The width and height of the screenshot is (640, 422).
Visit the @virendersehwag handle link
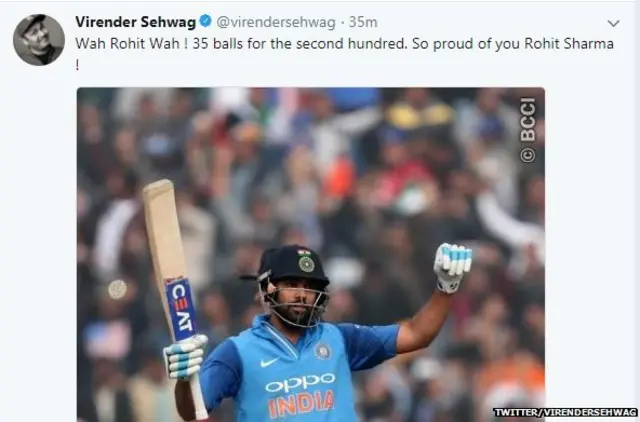tap(276, 22)
